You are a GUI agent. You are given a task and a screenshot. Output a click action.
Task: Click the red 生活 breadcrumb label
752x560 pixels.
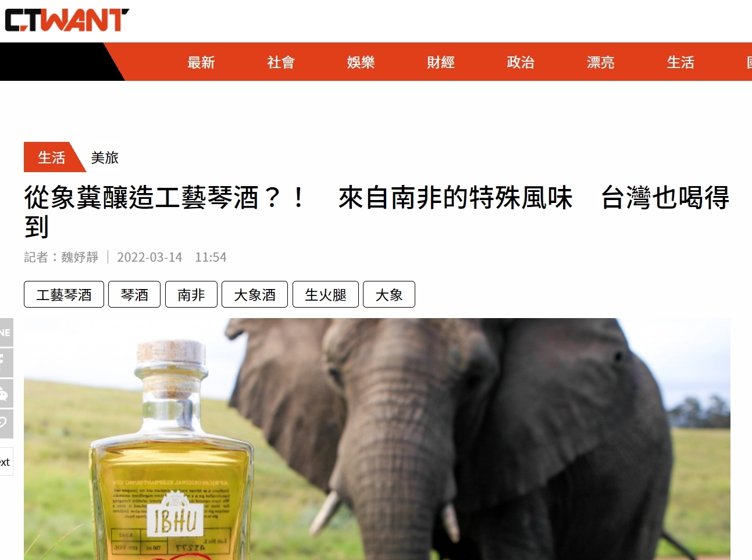tap(52, 157)
